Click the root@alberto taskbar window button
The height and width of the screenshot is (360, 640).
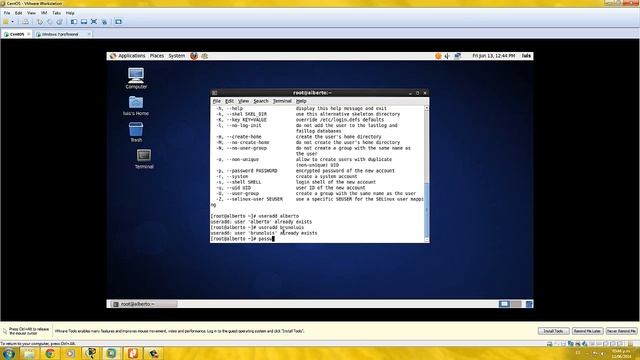pyautogui.click(x=144, y=304)
